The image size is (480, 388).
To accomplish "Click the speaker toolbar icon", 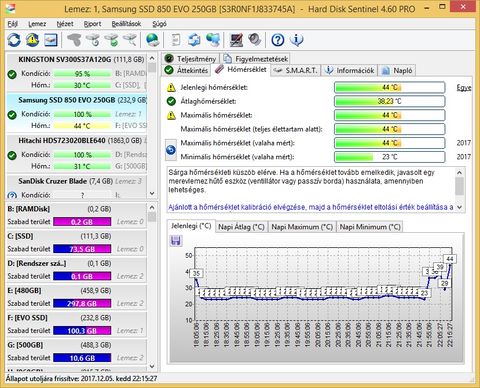I will [x=255, y=40].
